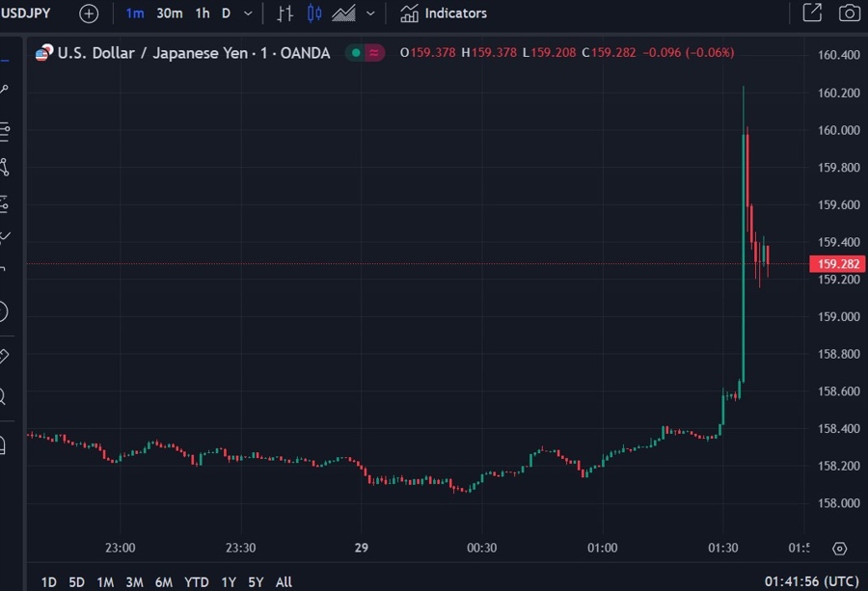The image size is (868, 591).
Task: Click the Low value L159.208
Action: [x=549, y=53]
